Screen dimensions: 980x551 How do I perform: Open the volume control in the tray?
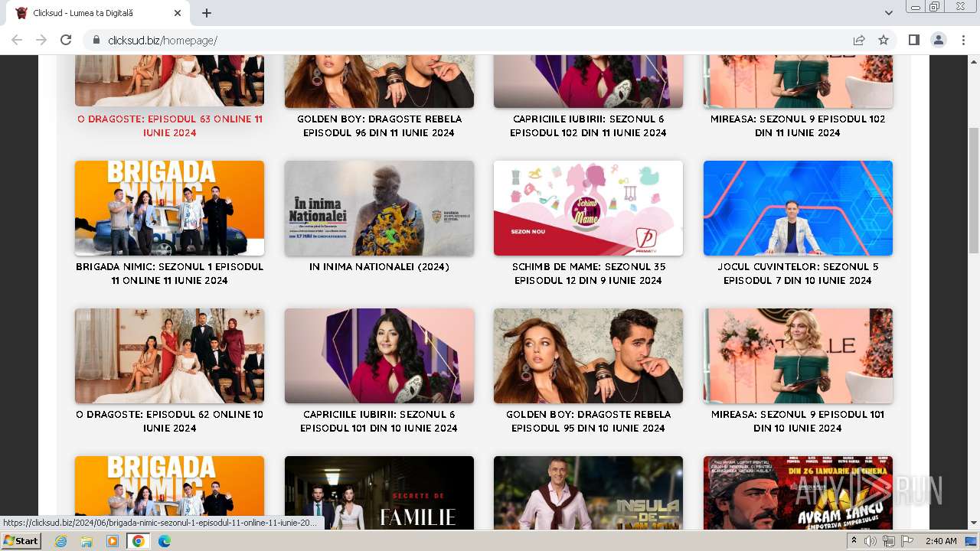point(871,541)
